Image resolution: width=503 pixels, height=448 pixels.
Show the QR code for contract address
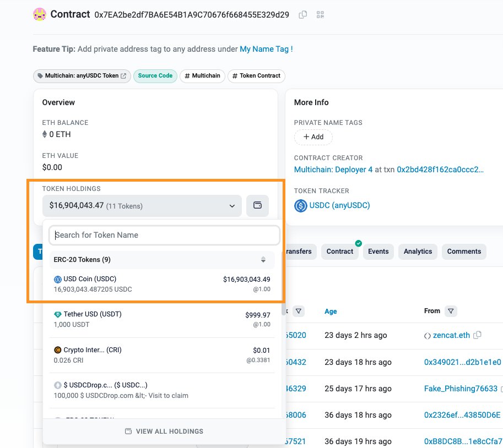pyautogui.click(x=320, y=15)
